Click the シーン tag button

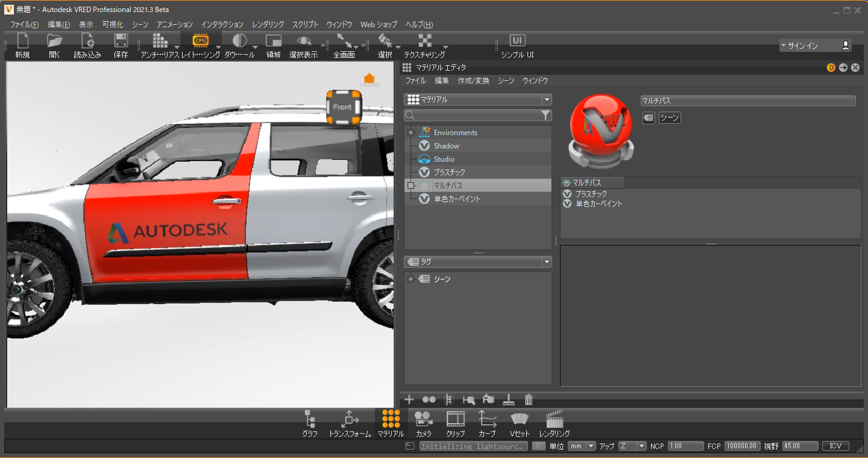point(670,118)
